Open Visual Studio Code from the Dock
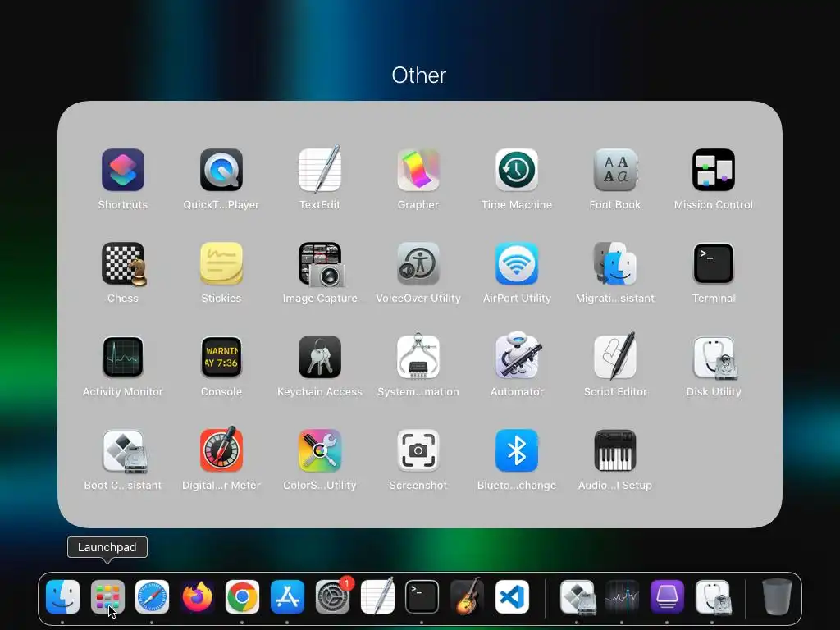840x630 pixels. (512, 597)
